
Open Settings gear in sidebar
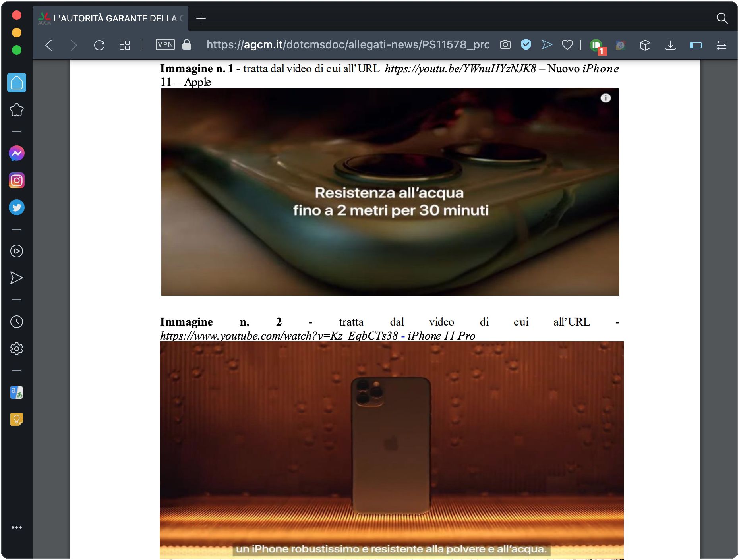(x=17, y=349)
